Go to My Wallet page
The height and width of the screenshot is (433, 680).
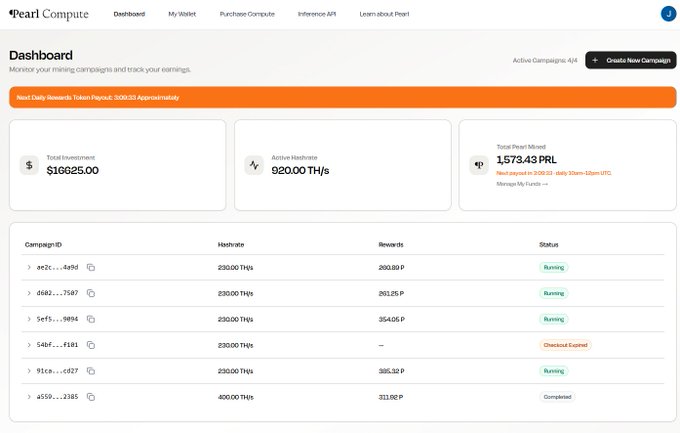[182, 14]
